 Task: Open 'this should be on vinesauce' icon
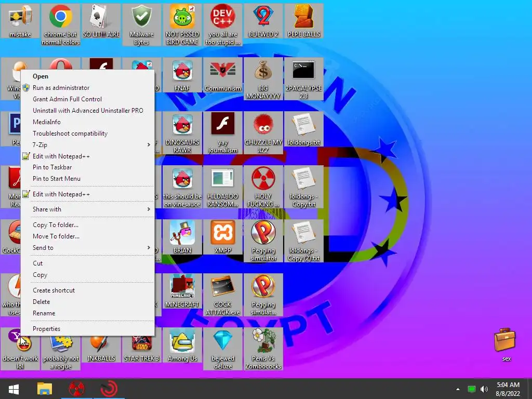click(x=182, y=187)
